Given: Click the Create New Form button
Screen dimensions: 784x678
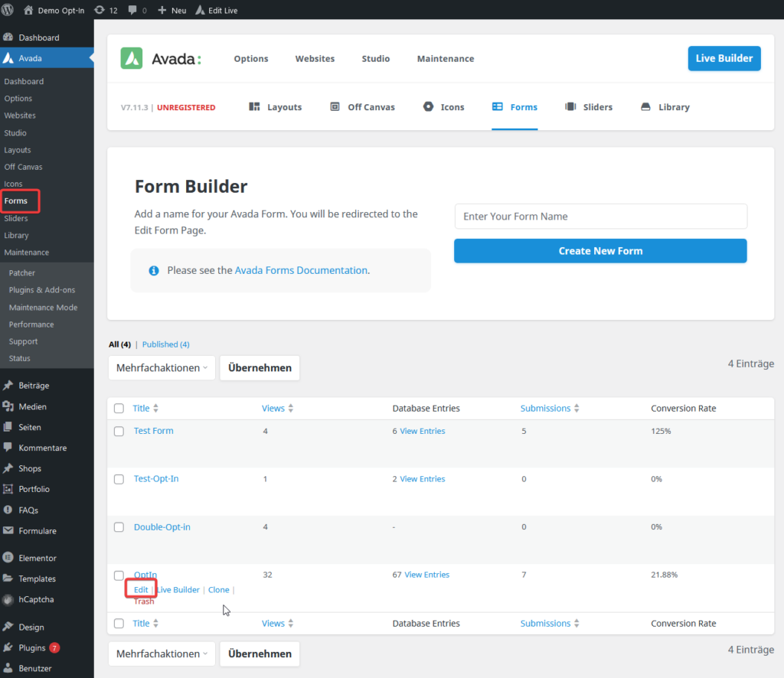Looking at the screenshot, I should pos(600,251).
